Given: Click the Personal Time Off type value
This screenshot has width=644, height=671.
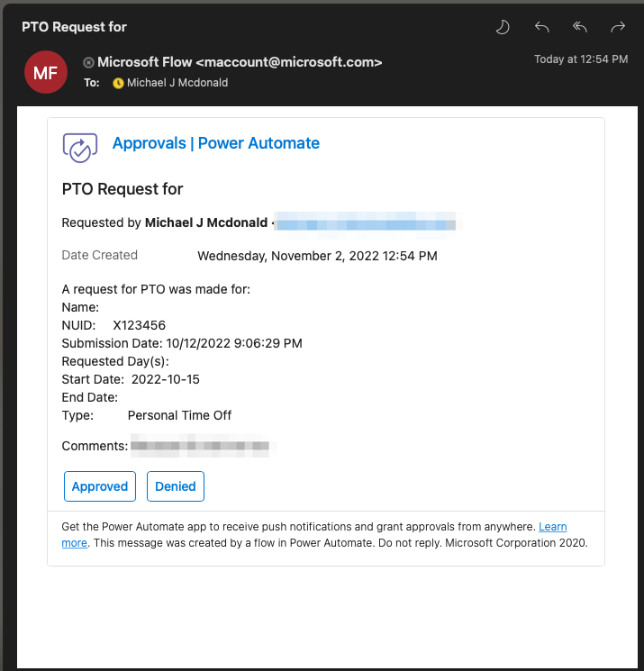Looking at the screenshot, I should [x=179, y=415].
